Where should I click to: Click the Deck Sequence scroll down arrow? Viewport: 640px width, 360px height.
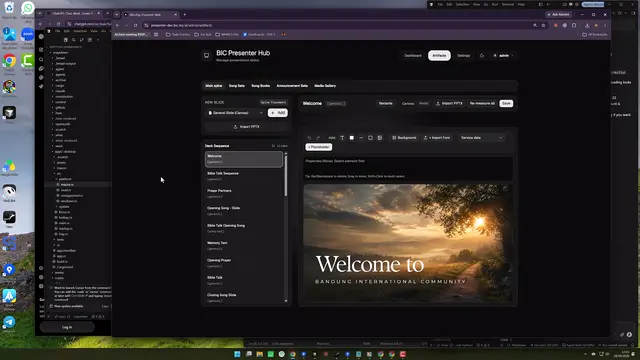pyautogui.click(x=286, y=301)
